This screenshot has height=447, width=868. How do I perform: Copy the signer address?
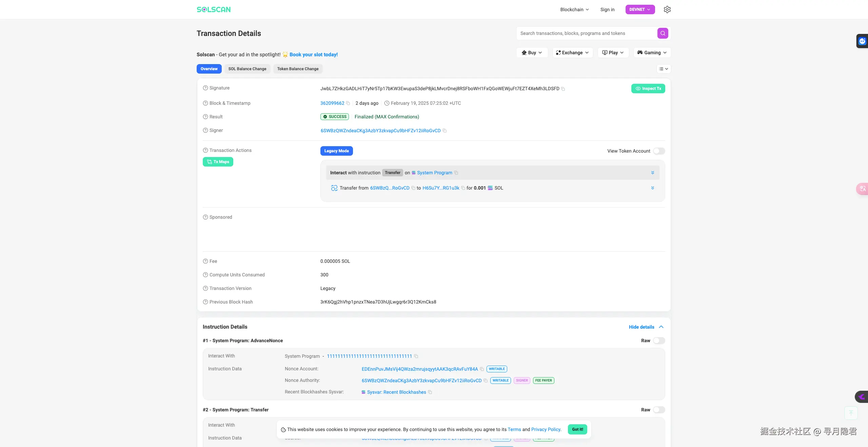pos(445,131)
